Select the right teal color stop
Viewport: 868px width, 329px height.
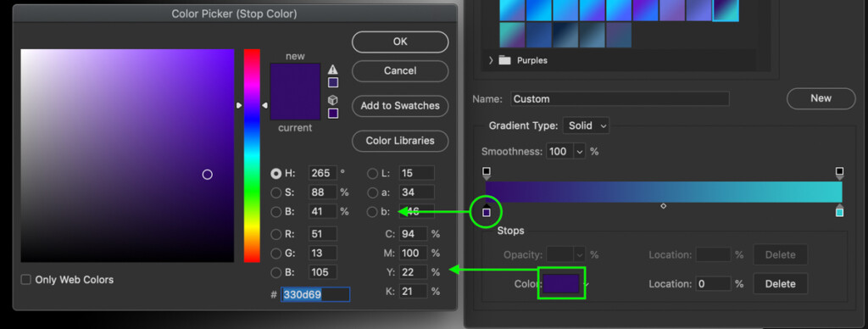point(839,211)
